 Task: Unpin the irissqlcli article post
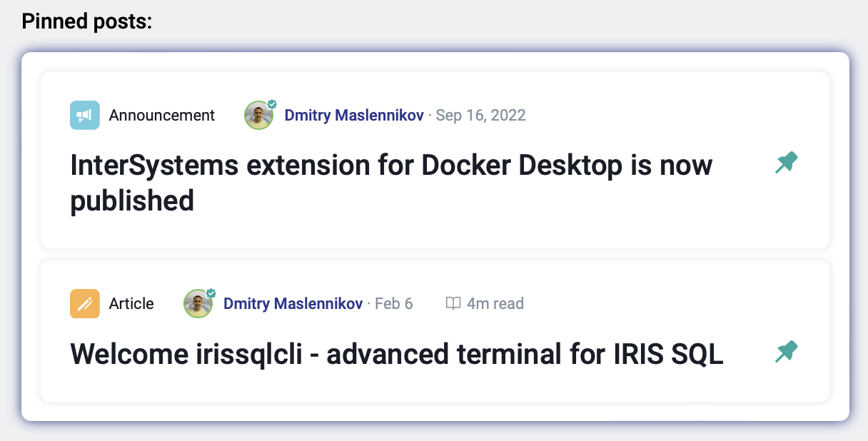point(786,352)
